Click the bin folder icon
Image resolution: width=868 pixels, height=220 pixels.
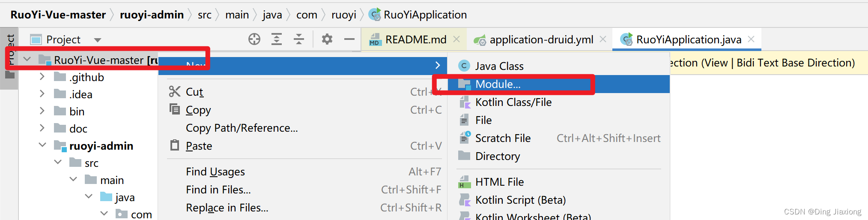(x=60, y=111)
